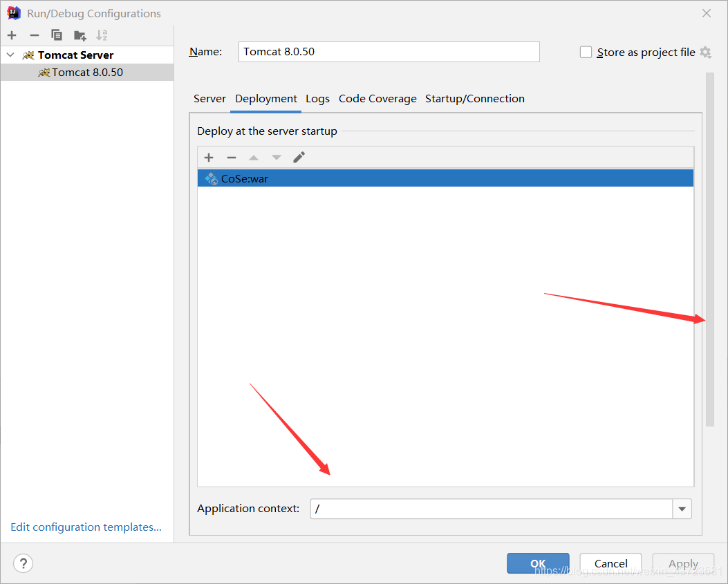Create a new configuration folder

click(x=80, y=35)
